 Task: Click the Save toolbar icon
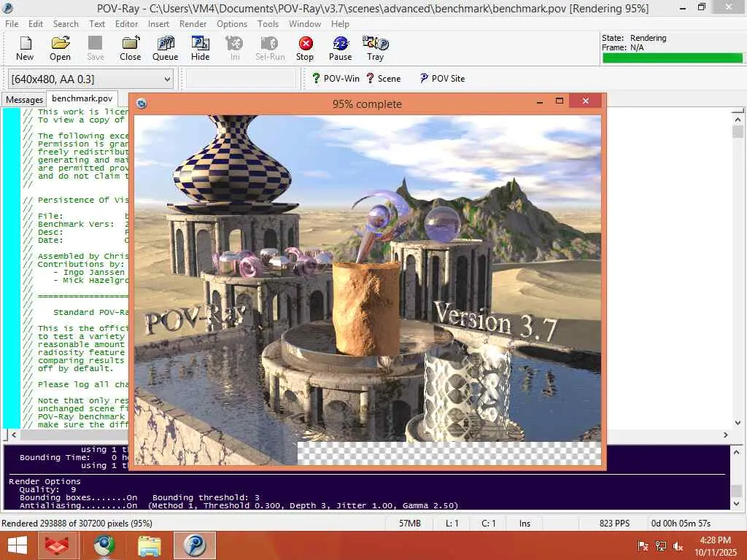[x=96, y=49]
